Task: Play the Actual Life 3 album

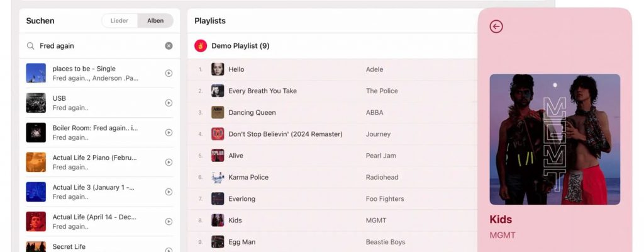Action: pyautogui.click(x=169, y=192)
